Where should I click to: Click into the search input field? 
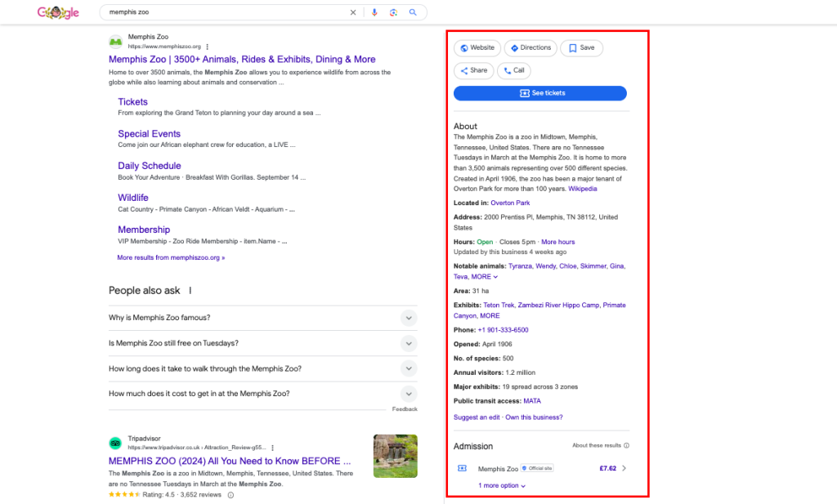click(221, 12)
